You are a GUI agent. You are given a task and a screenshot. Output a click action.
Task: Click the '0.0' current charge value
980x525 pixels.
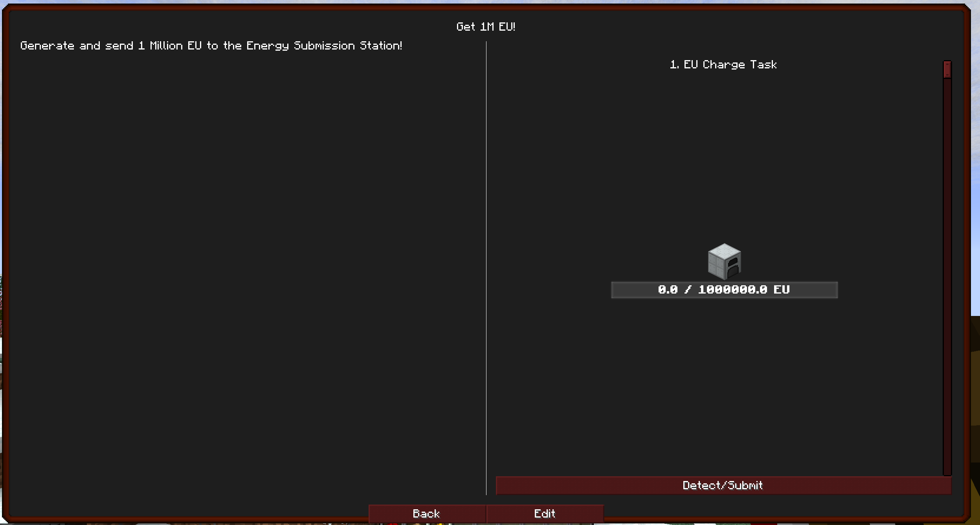click(668, 290)
